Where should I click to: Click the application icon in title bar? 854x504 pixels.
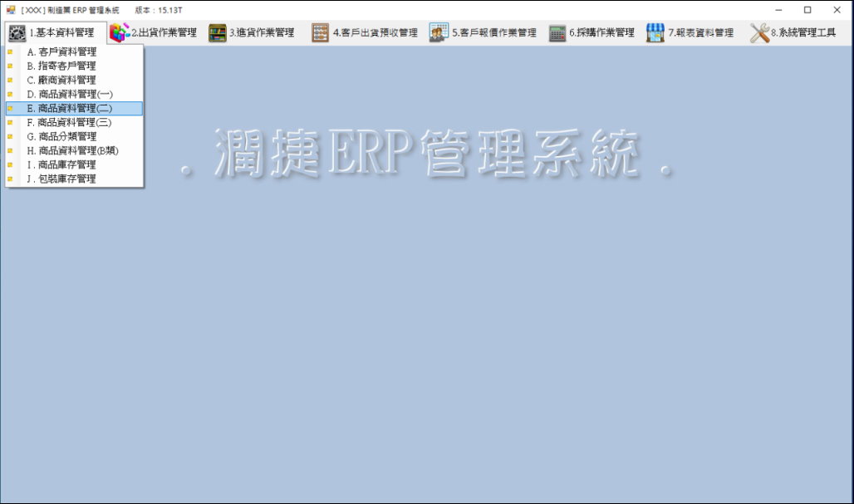click(x=11, y=10)
